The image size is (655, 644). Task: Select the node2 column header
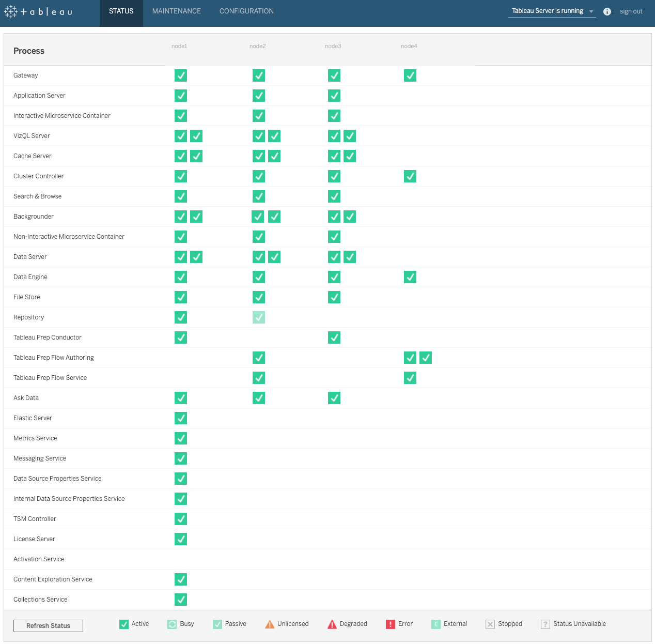[258, 46]
